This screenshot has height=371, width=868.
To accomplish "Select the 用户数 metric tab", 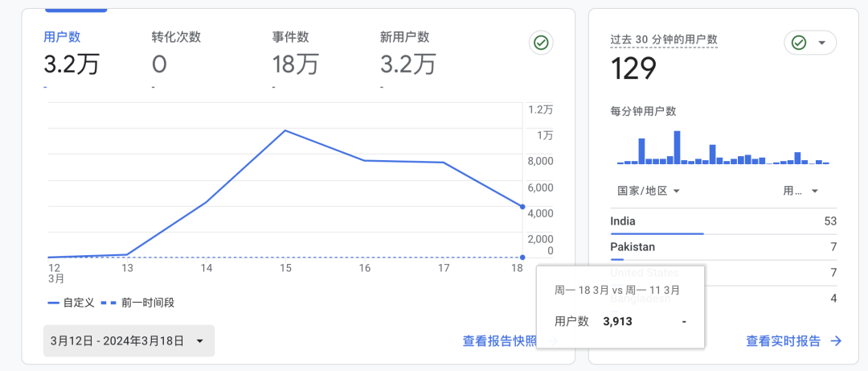I will (72, 58).
